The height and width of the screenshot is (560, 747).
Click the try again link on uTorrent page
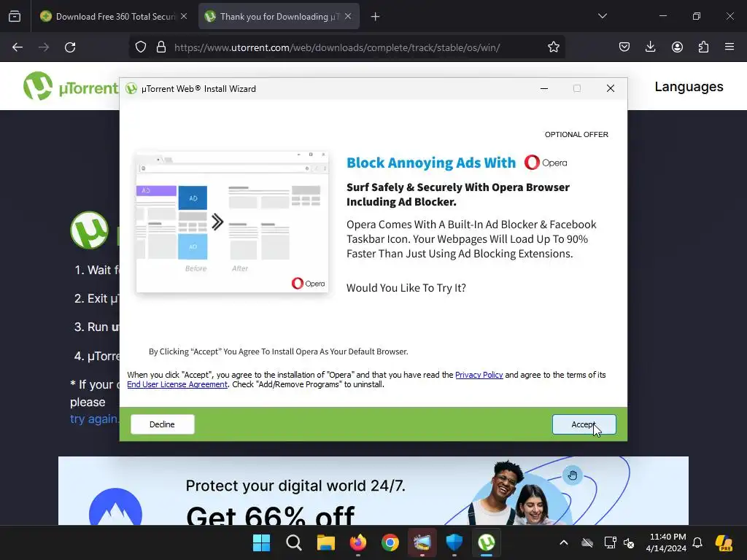94,419
